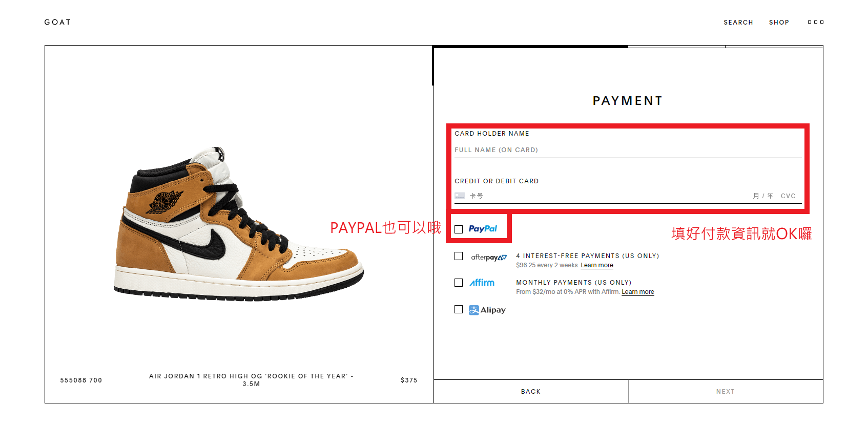Image resolution: width=868 pixels, height=448 pixels.
Task: Open the SEARCH menu item
Action: (x=738, y=23)
